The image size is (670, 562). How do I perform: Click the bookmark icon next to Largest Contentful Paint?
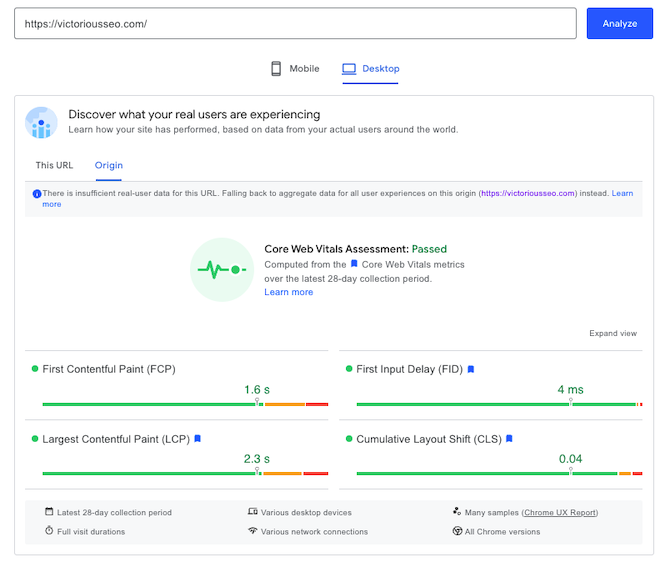[198, 439]
